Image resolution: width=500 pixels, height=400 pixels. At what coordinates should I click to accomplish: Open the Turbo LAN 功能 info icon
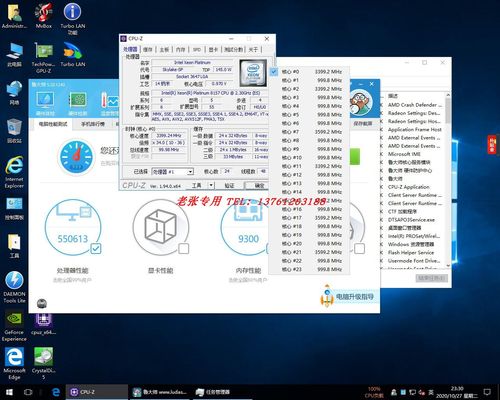click(72, 19)
